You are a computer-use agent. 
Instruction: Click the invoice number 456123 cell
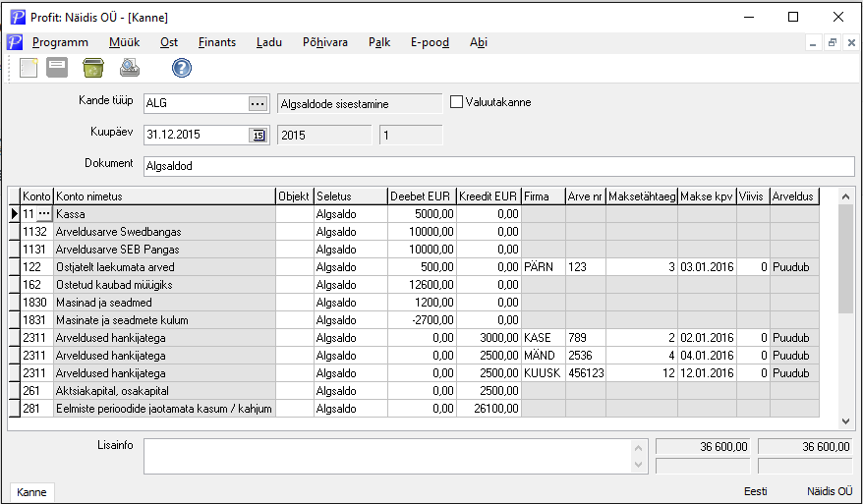(586, 372)
